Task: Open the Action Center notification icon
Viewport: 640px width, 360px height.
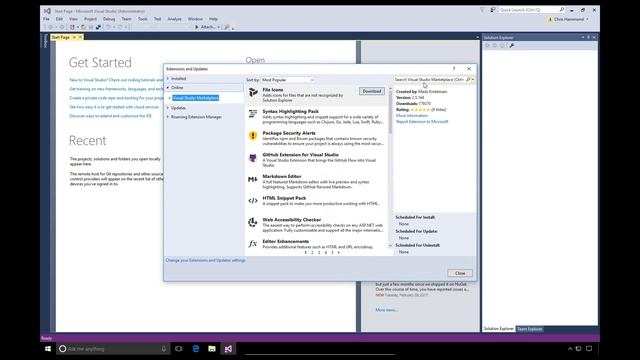Action: click(x=589, y=349)
